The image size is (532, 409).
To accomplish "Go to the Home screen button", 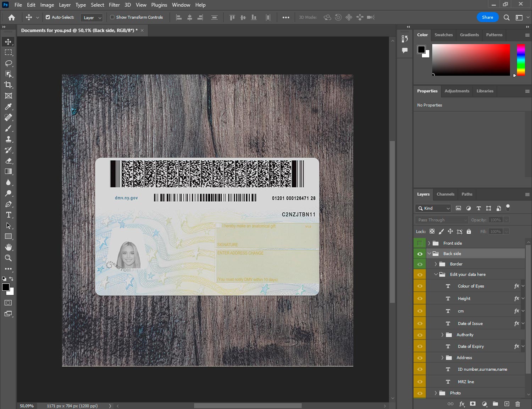I will click(x=12, y=17).
